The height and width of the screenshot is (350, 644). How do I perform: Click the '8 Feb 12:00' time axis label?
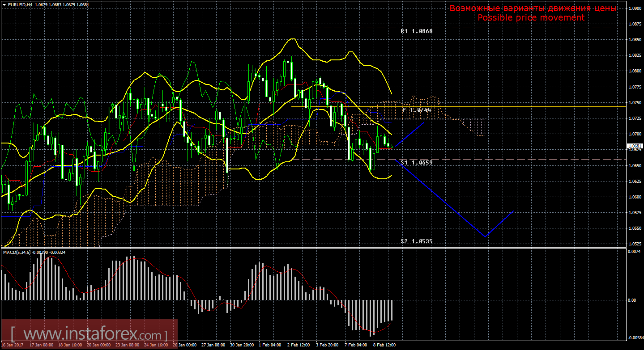point(384,345)
